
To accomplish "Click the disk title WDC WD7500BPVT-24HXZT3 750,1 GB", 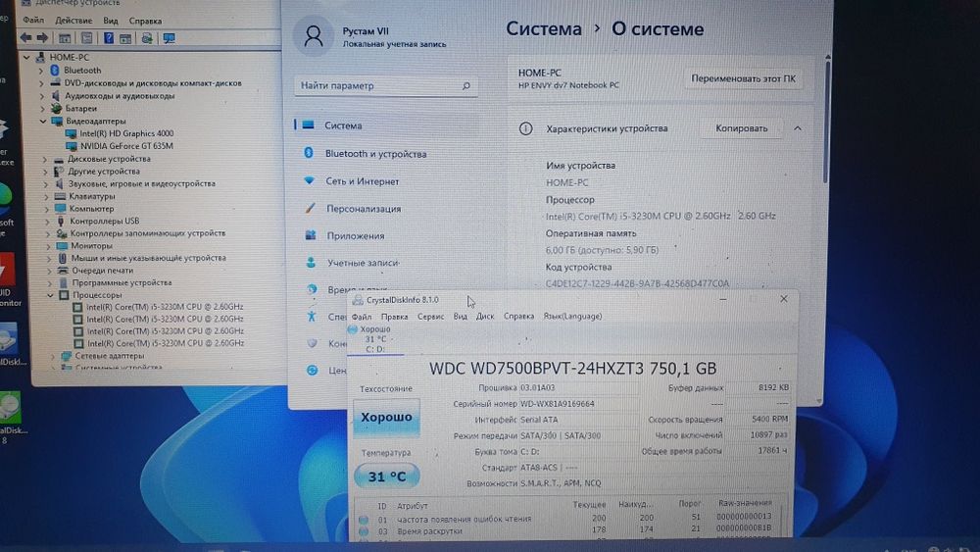I will (x=572, y=369).
